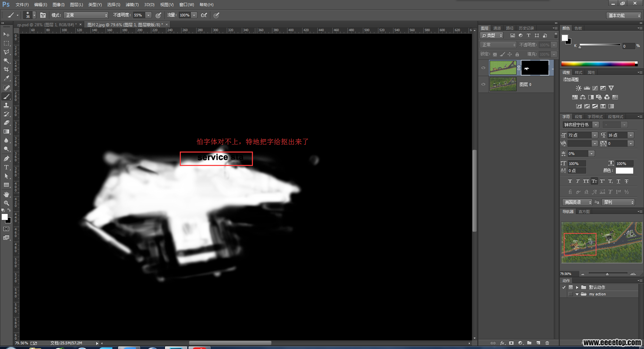This screenshot has width=644, height=349.
Task: Expand 默认动作 action folder
Action: point(577,287)
